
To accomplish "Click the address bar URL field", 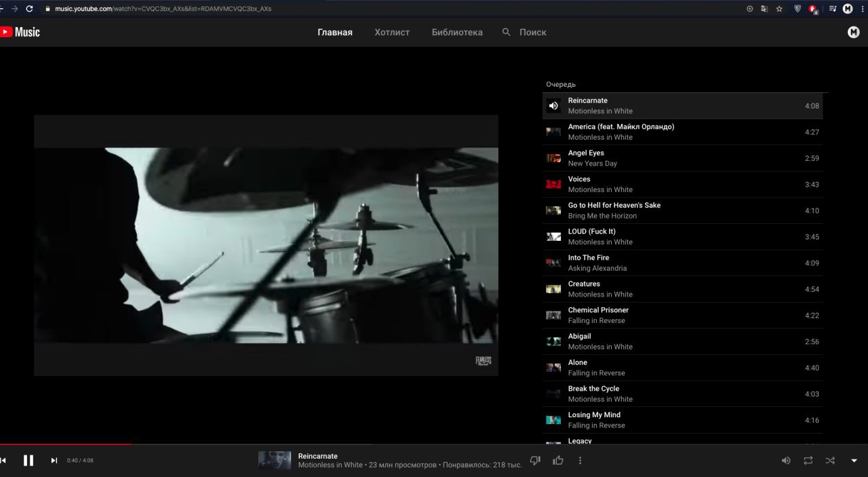I will point(393,9).
